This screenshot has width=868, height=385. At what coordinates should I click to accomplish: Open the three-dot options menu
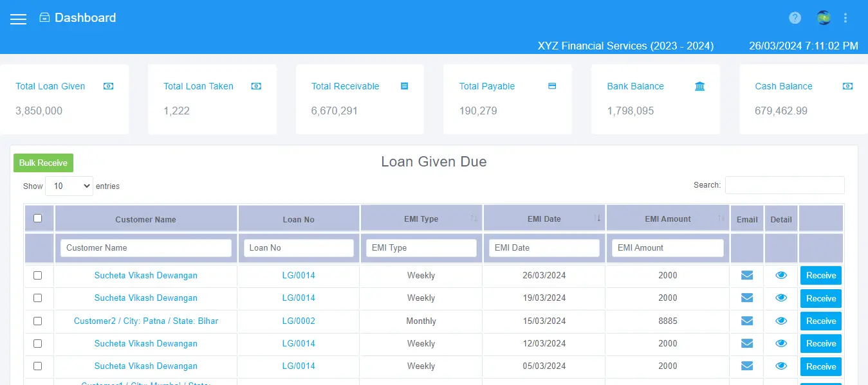point(845,18)
